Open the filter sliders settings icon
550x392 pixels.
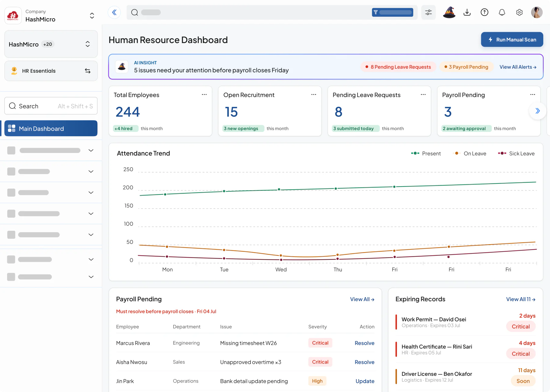(428, 12)
